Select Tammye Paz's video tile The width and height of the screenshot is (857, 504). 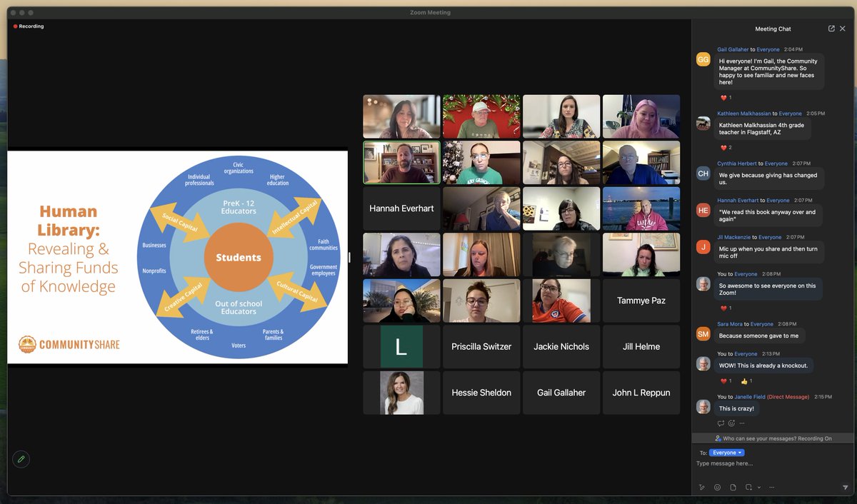click(641, 301)
